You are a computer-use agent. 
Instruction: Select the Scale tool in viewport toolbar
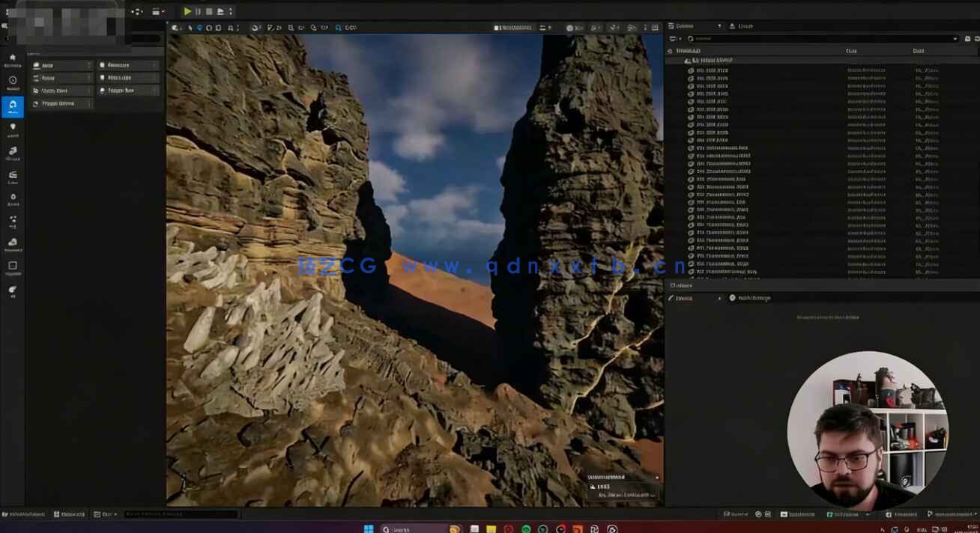[x=218, y=28]
